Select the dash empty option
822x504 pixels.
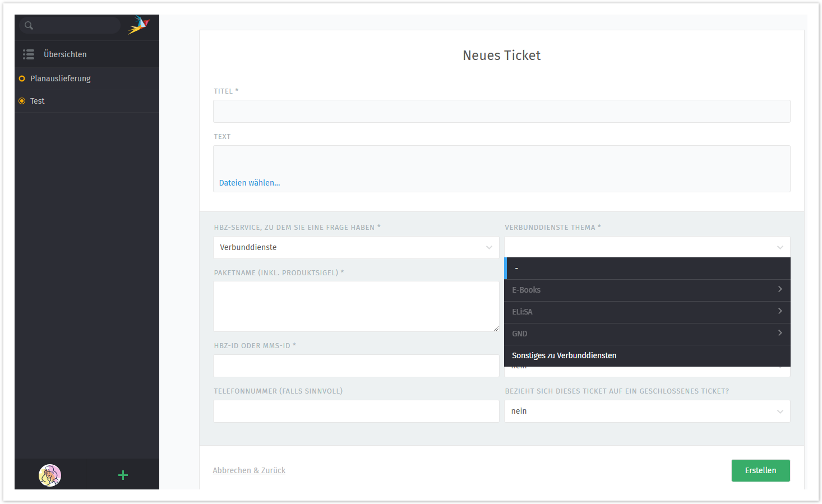tap(647, 268)
